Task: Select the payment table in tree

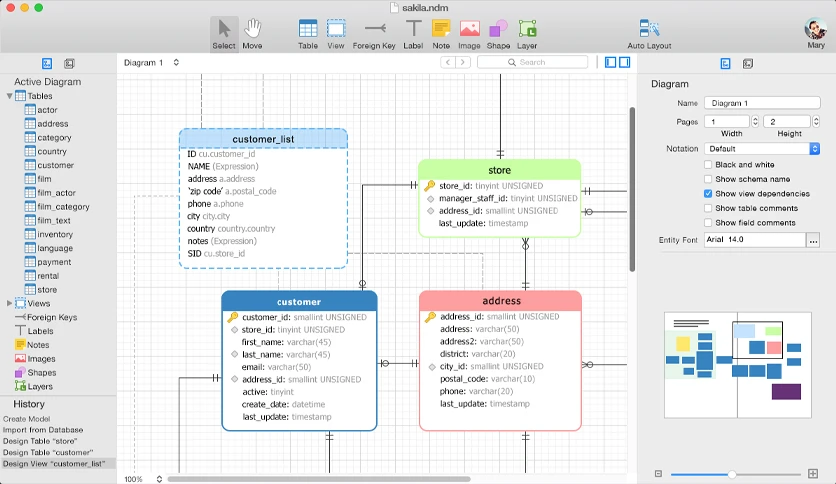Action: (x=54, y=262)
